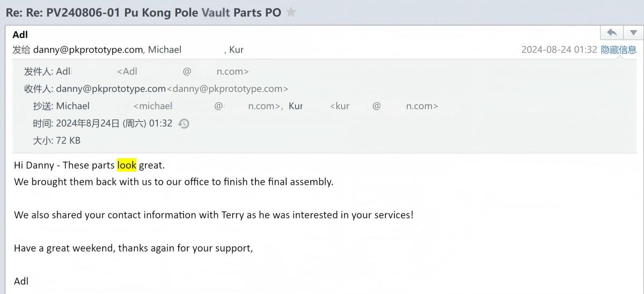Open the dropdown arrow beside reply

633,33
